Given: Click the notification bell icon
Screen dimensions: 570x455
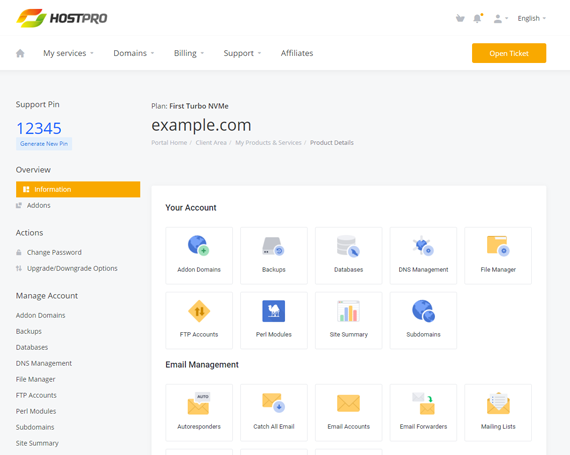Looking at the screenshot, I should point(478,18).
